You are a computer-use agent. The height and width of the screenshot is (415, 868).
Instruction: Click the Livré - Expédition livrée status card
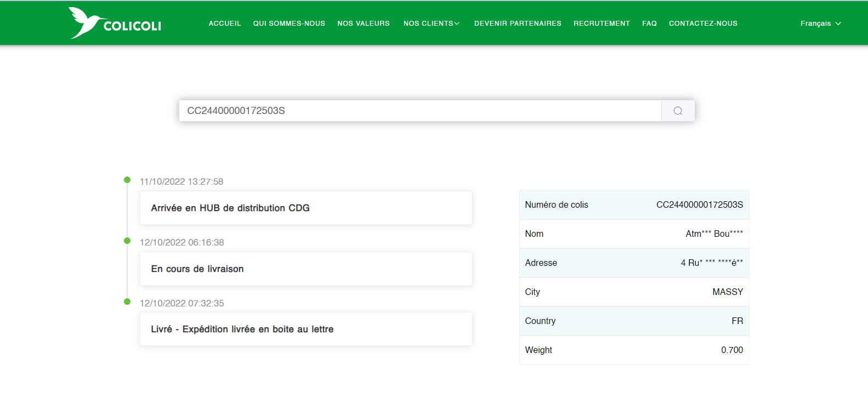coord(306,329)
